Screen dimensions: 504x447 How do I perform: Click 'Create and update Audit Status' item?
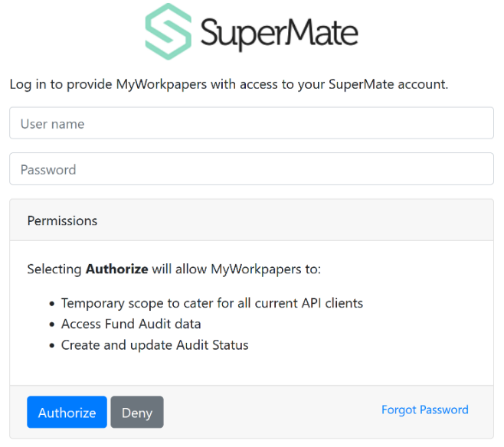155,345
